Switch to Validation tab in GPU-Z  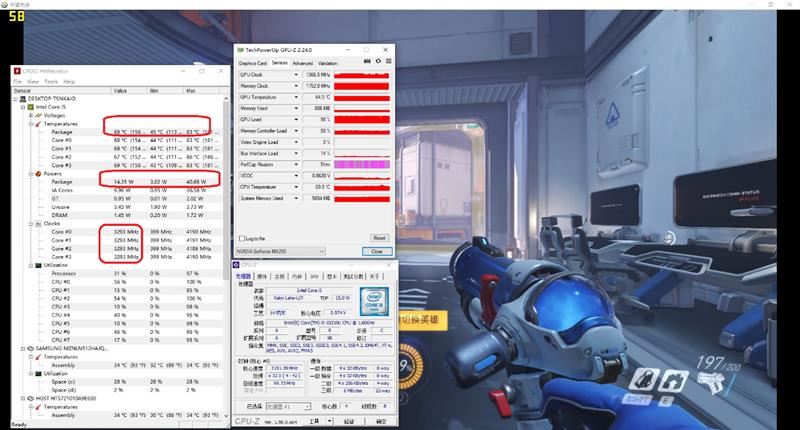(328, 63)
